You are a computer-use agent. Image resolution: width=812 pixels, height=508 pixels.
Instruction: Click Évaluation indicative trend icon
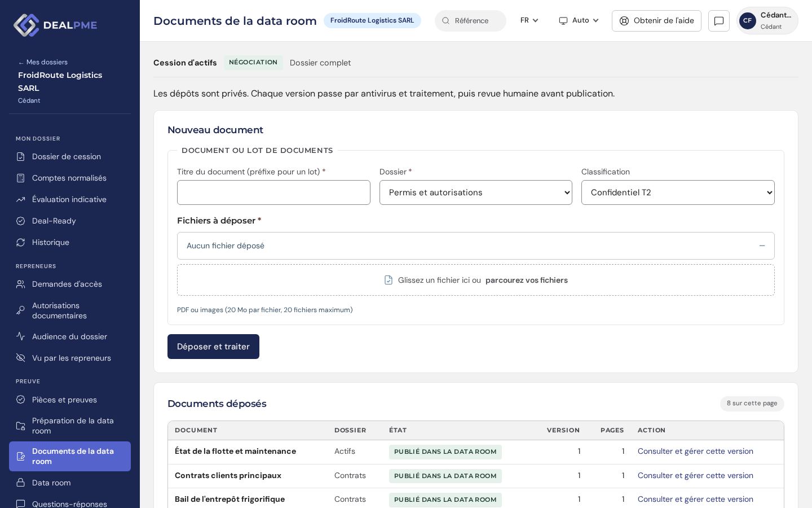[21, 199]
